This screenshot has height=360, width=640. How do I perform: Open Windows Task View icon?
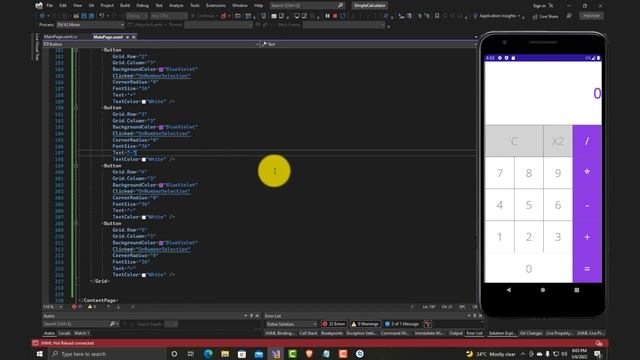(191, 354)
